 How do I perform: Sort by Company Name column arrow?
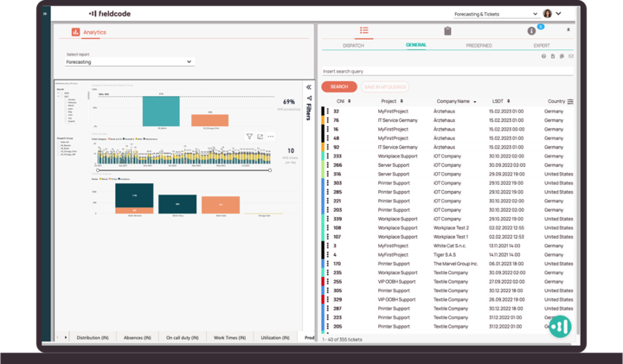(x=475, y=102)
